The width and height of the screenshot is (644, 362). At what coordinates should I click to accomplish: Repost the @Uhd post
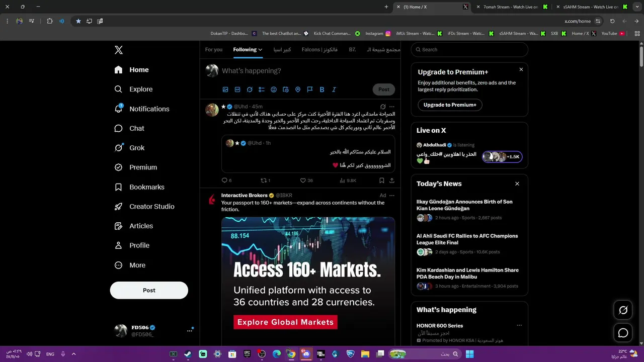263,180
